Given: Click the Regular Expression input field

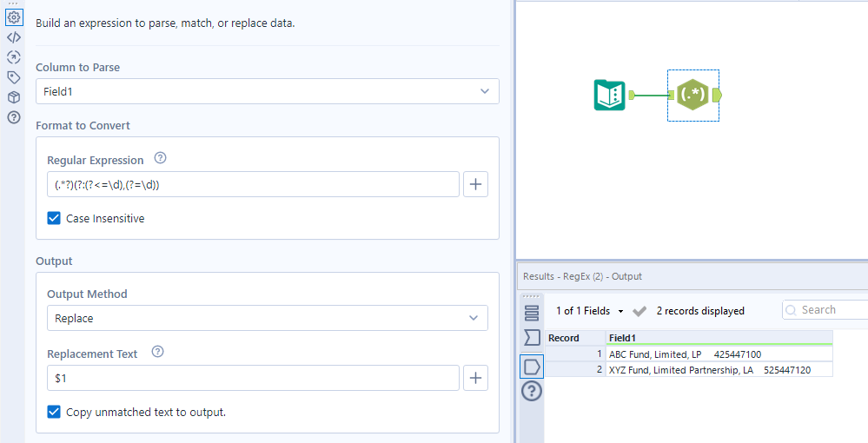Looking at the screenshot, I should click(x=253, y=184).
